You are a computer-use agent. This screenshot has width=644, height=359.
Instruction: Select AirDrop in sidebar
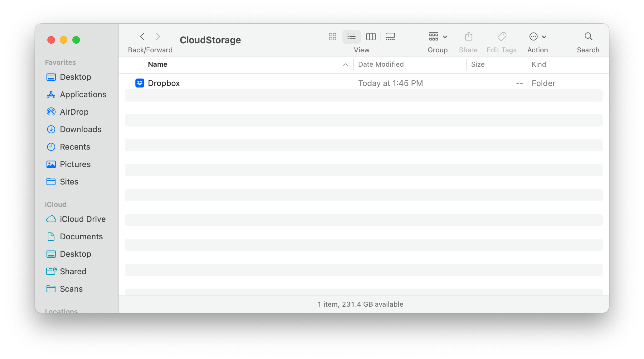point(74,112)
